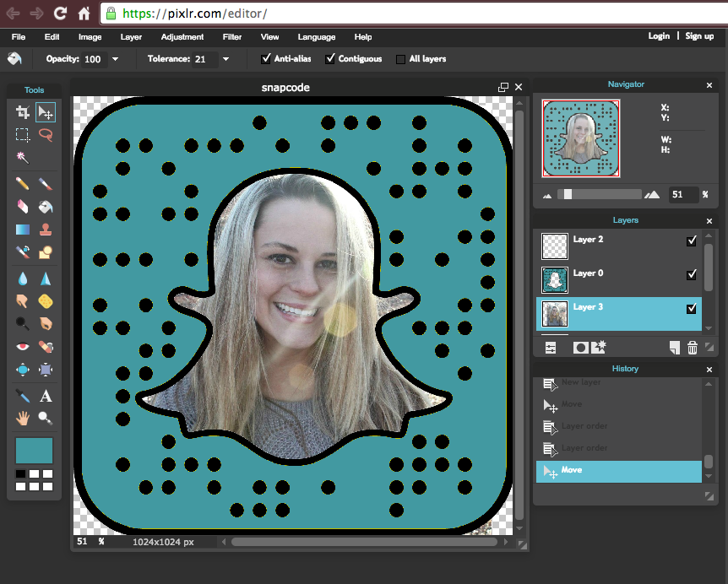Click the Opacity value field
This screenshot has width=728, height=584.
(95, 59)
